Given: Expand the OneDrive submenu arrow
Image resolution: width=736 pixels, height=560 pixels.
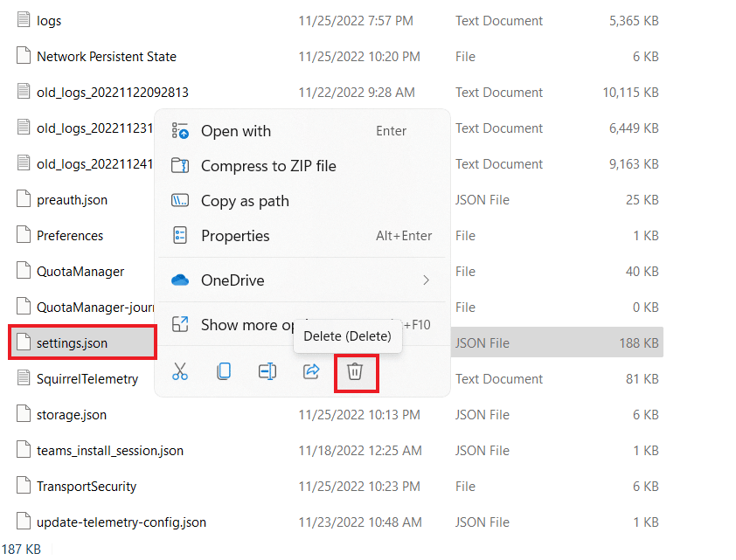Looking at the screenshot, I should pos(427,280).
